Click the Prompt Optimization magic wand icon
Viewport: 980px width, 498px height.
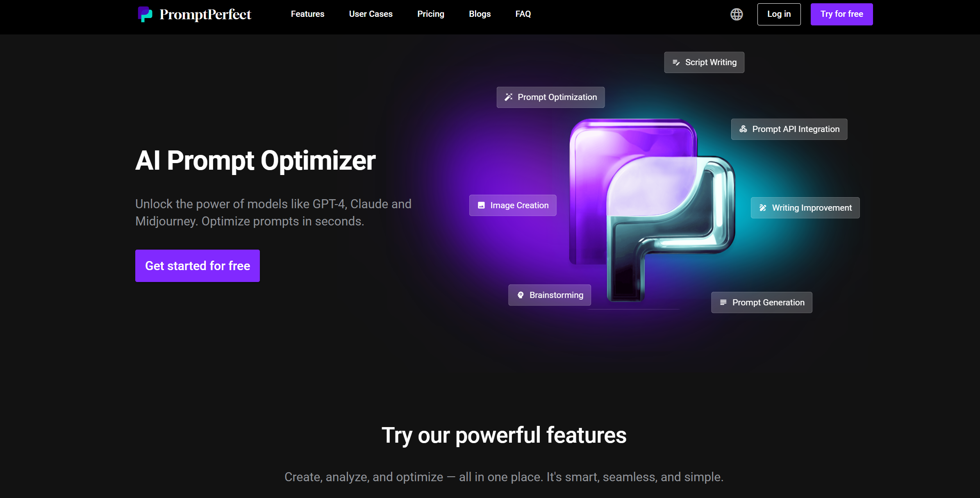pos(509,97)
